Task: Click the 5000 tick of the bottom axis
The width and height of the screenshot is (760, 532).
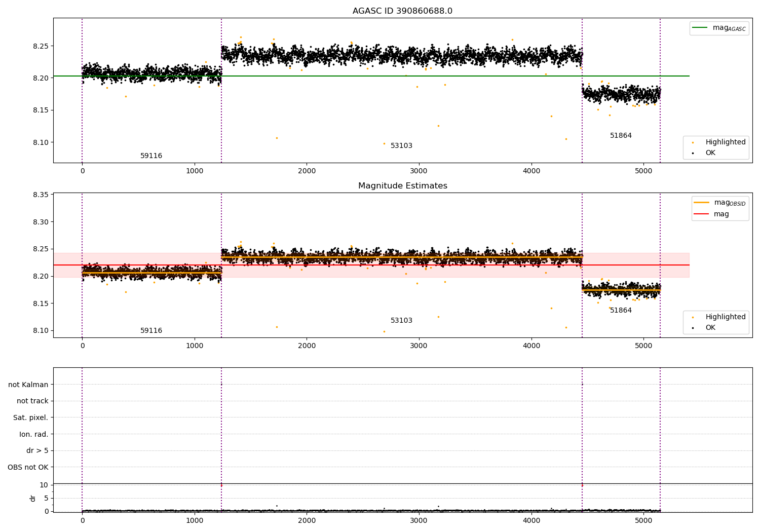Action: 643,520
